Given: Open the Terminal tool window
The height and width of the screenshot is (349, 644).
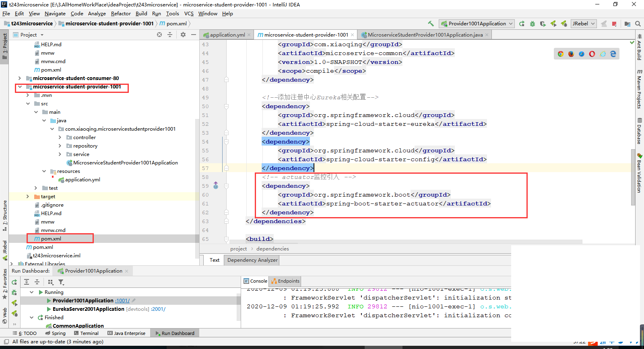Looking at the screenshot, I should [87, 333].
